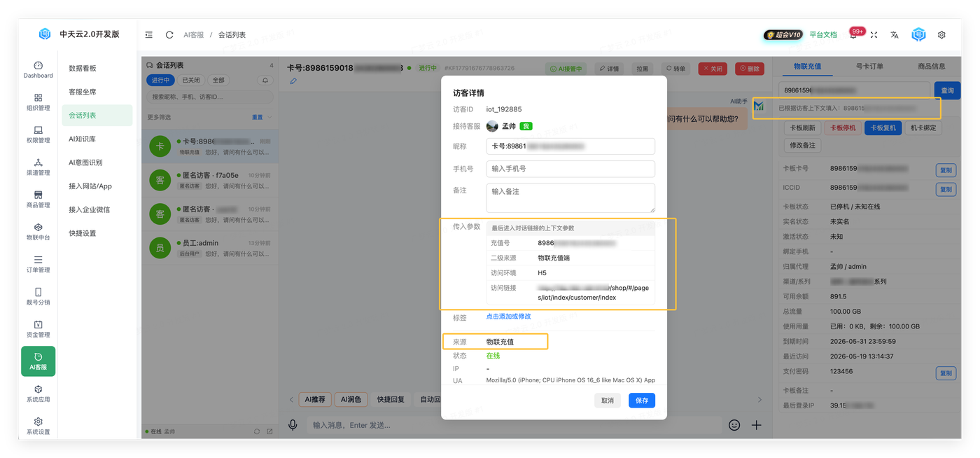Click the refresh icon in the top bar
This screenshot has height=458, width=980.
(x=169, y=34)
